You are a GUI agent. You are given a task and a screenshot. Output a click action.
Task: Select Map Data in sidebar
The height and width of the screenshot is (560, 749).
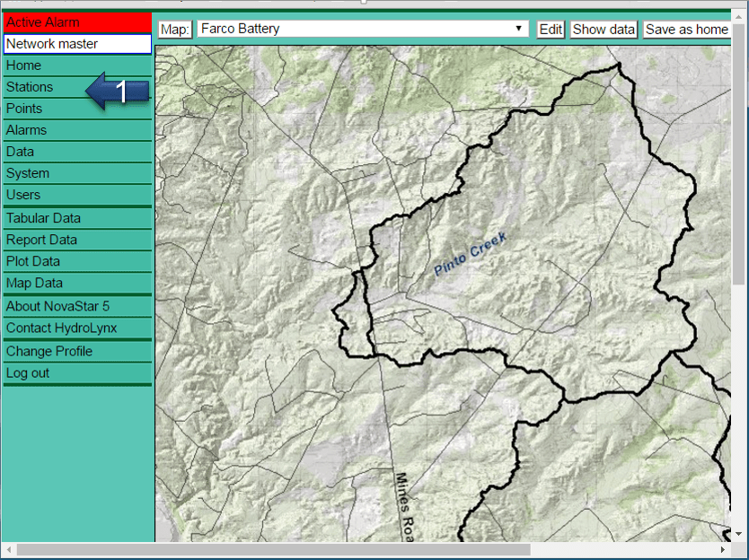34,283
